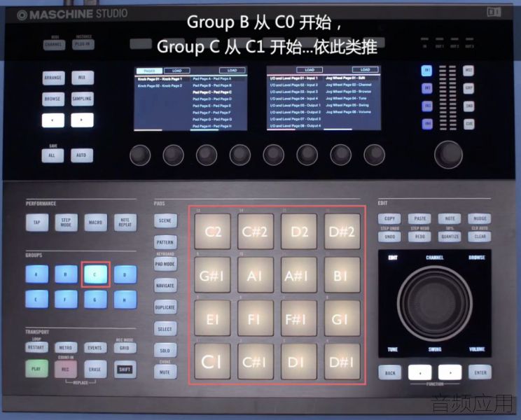Click the SELECT button

[165, 329]
